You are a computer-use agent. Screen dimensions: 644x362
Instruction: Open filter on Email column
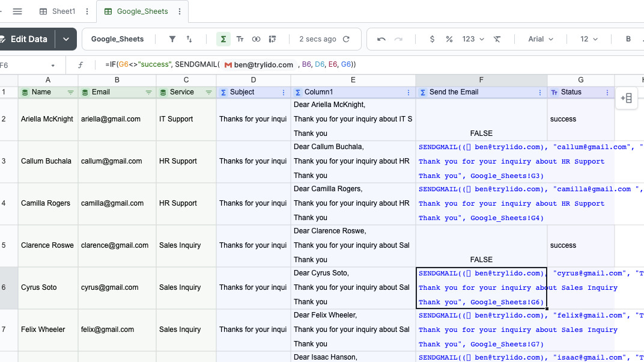pyautogui.click(x=148, y=93)
